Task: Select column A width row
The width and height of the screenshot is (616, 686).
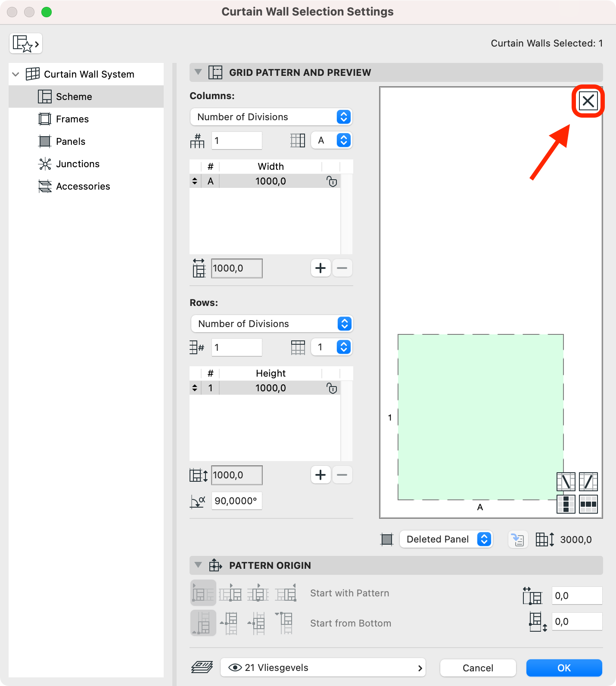Action: [265, 181]
